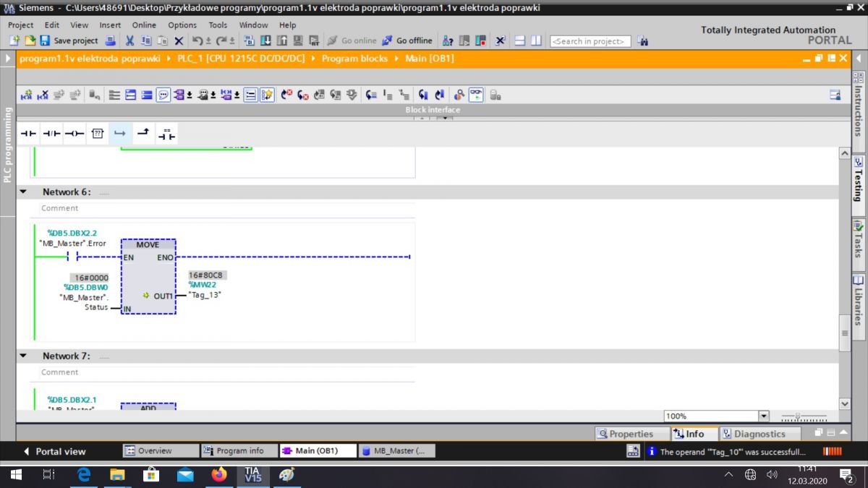Screen dimensions: 868x488
Task: Click the Print icon
Action: (x=111, y=40)
